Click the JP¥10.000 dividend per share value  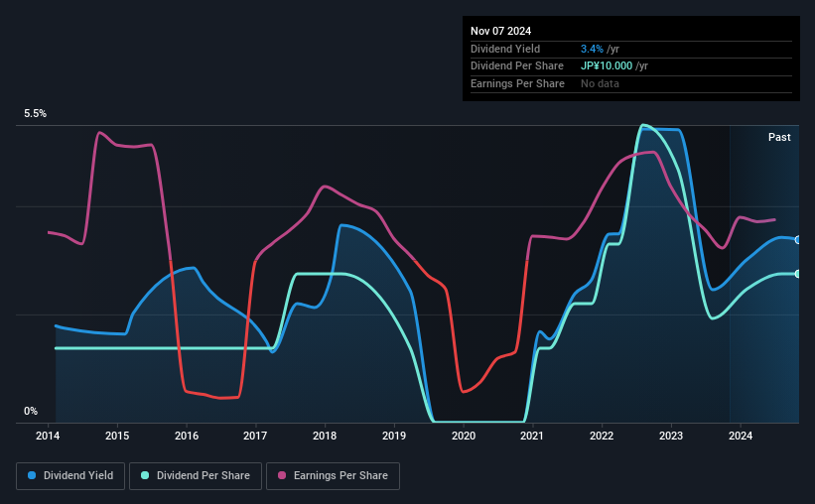607,66
